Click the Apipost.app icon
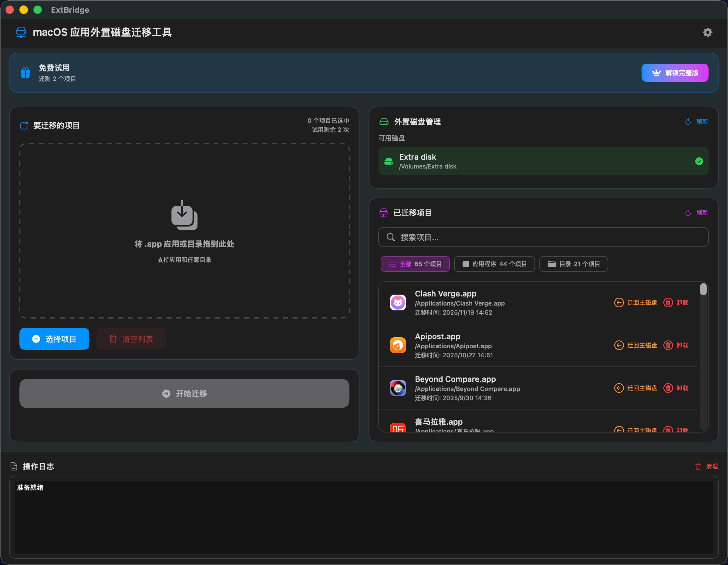Image resolution: width=728 pixels, height=565 pixels. (x=397, y=345)
